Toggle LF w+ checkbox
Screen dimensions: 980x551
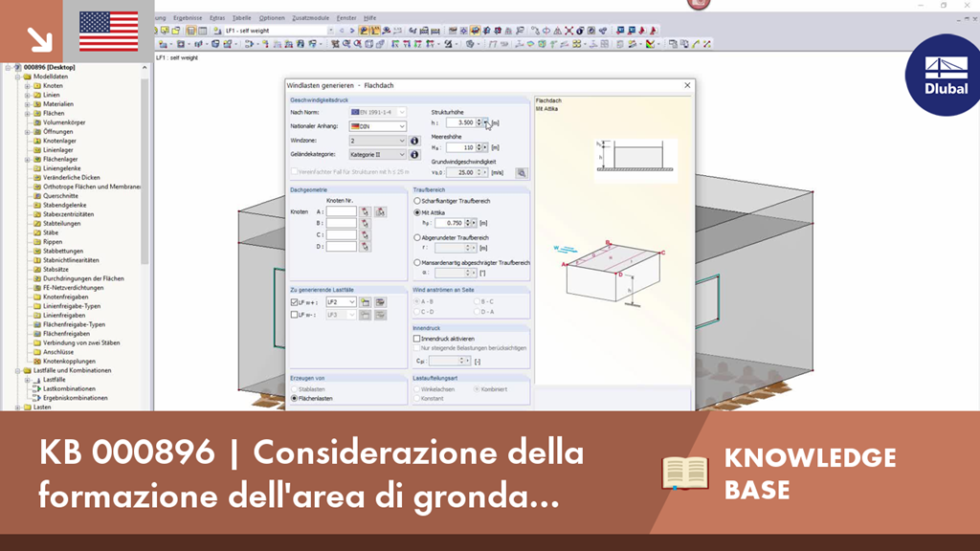[x=295, y=302]
